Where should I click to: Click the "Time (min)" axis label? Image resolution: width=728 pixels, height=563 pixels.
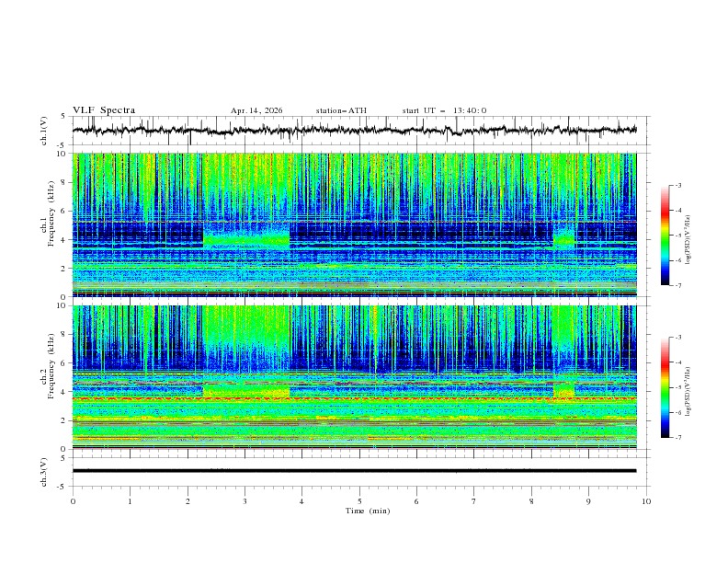click(x=368, y=511)
